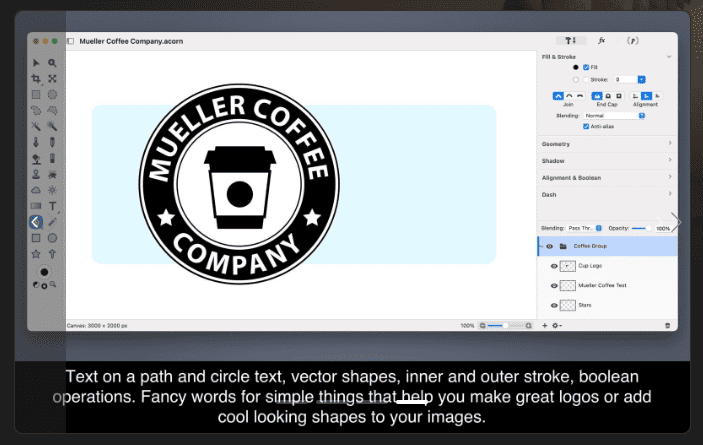
Task: Select the Cloud tool
Action: (36, 190)
